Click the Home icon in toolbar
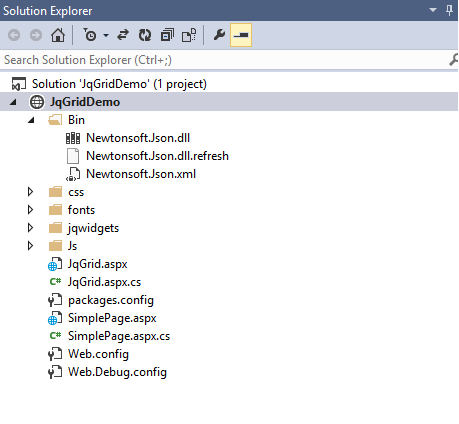 pos(58,35)
